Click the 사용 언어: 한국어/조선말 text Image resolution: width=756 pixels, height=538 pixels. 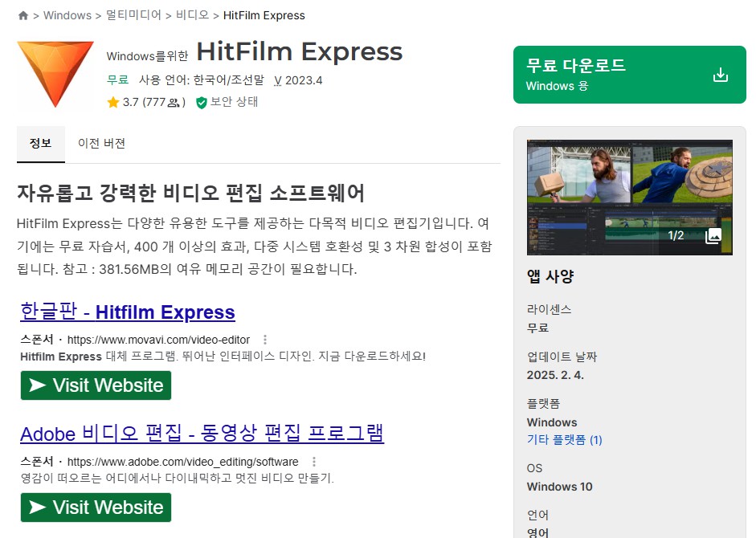click(x=202, y=80)
